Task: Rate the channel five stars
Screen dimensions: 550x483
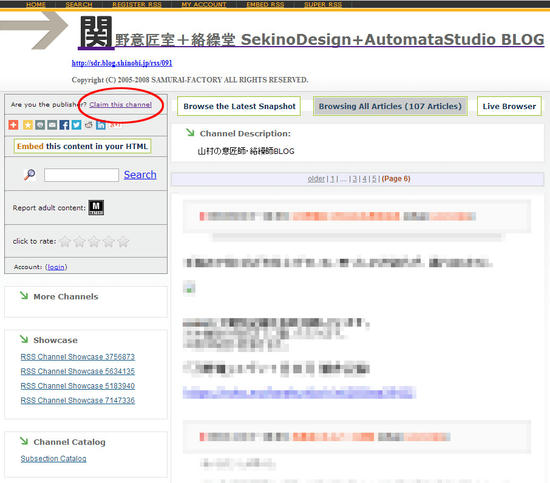Action: click(123, 241)
